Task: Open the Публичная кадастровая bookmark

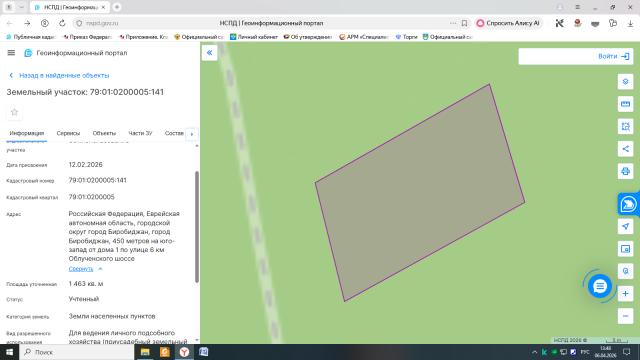Action: click(x=31, y=37)
